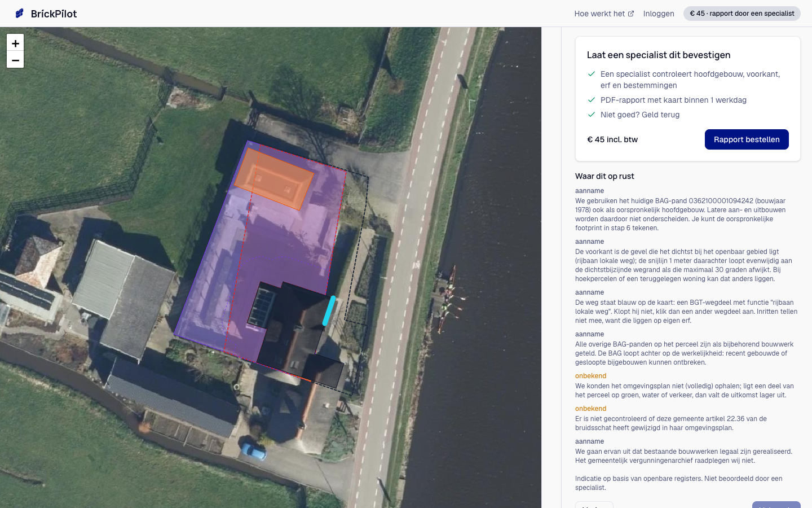Click the heading 'Laat een specialist dit bevestigen'
The image size is (812, 508).
659,55
